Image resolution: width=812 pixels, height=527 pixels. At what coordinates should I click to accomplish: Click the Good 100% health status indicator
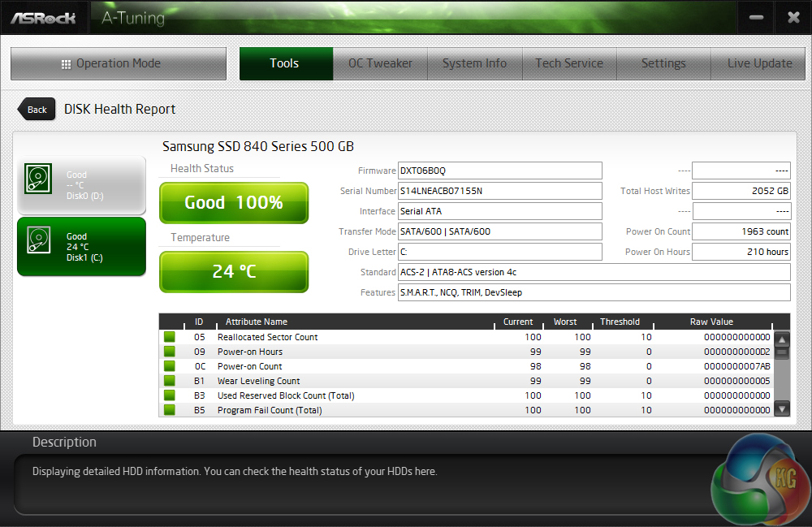point(234,202)
